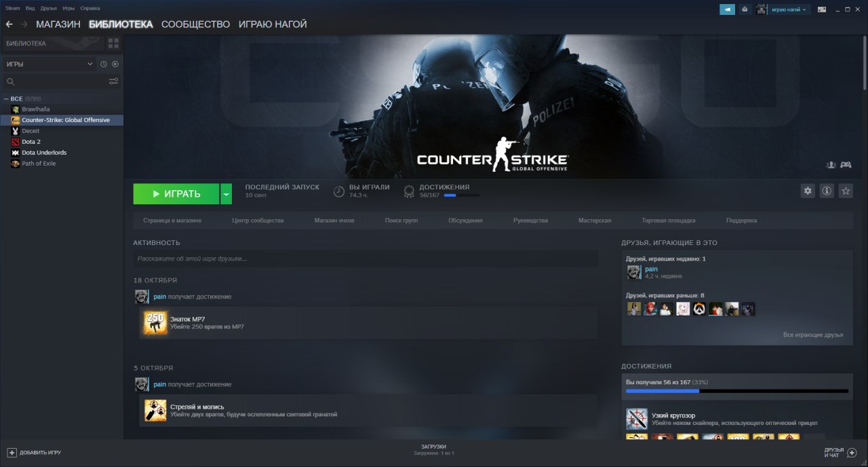Open the ЗАГРУЗКИ downloads status

(x=434, y=449)
